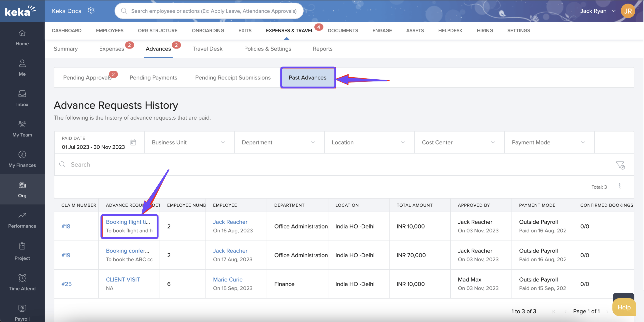Viewport: 644px width, 322px height.
Task: Open the Keka Docs settings gear
Action: (x=91, y=11)
